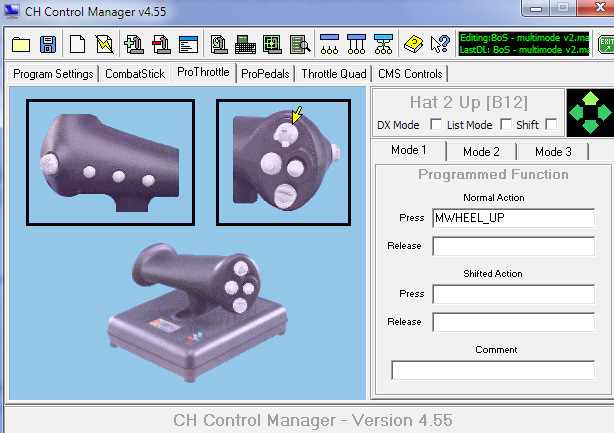Click the green EXIT icon
This screenshot has height=433, width=614.
(606, 44)
